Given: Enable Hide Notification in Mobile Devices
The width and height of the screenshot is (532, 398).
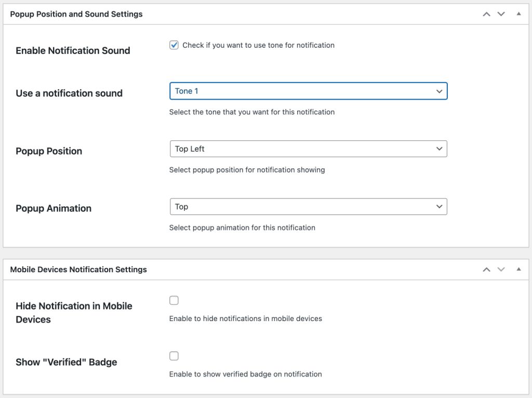Looking at the screenshot, I should point(174,300).
